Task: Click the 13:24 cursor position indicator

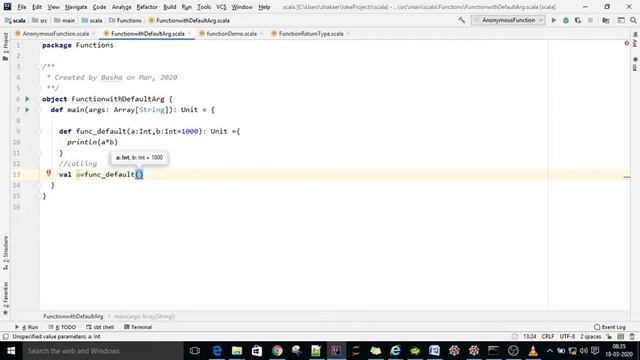Action: [x=529, y=337]
